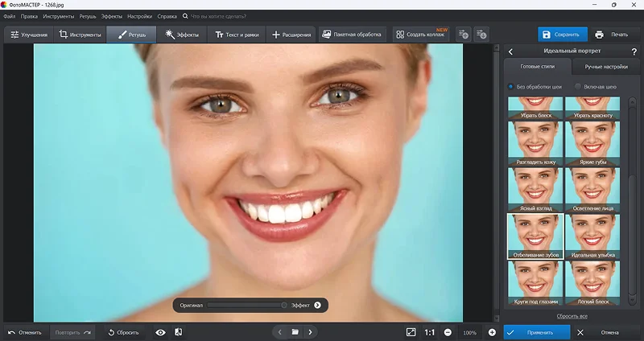Go to previous image arrow
644x341 pixels.
(x=279, y=332)
